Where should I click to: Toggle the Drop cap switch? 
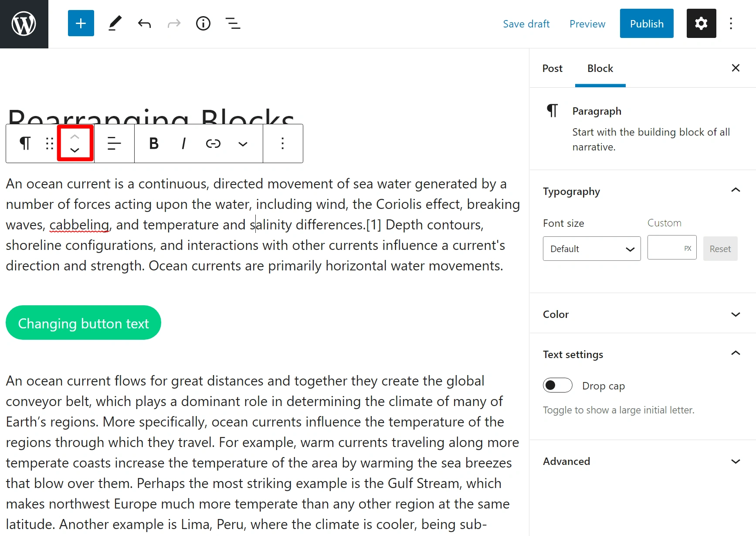(557, 385)
